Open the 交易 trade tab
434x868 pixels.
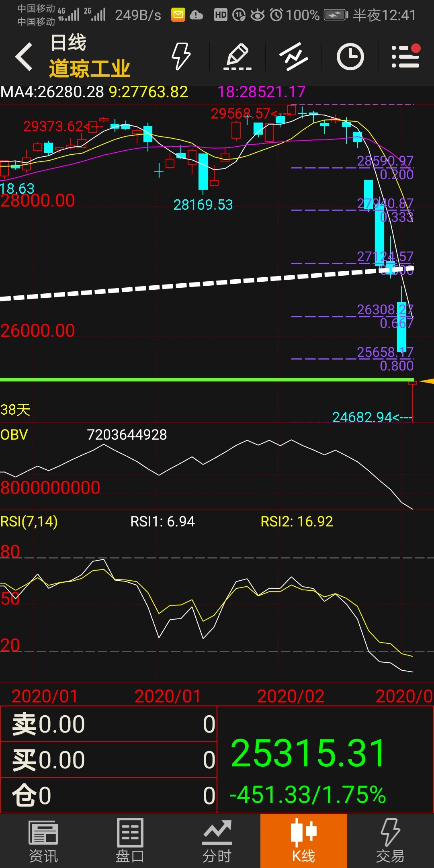pos(390,841)
